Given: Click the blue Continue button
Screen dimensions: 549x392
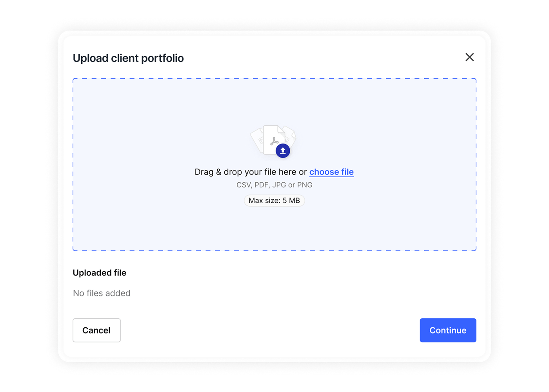Looking at the screenshot, I should [448, 330].
